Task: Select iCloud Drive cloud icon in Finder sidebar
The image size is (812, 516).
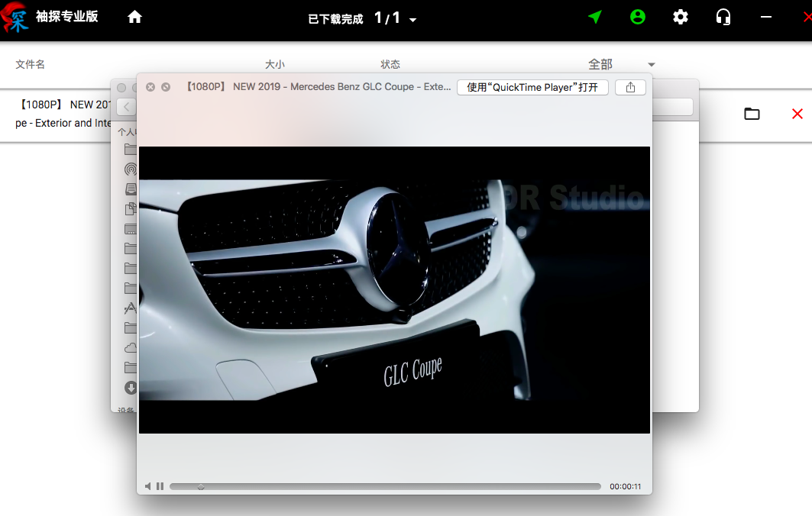Action: [x=131, y=348]
